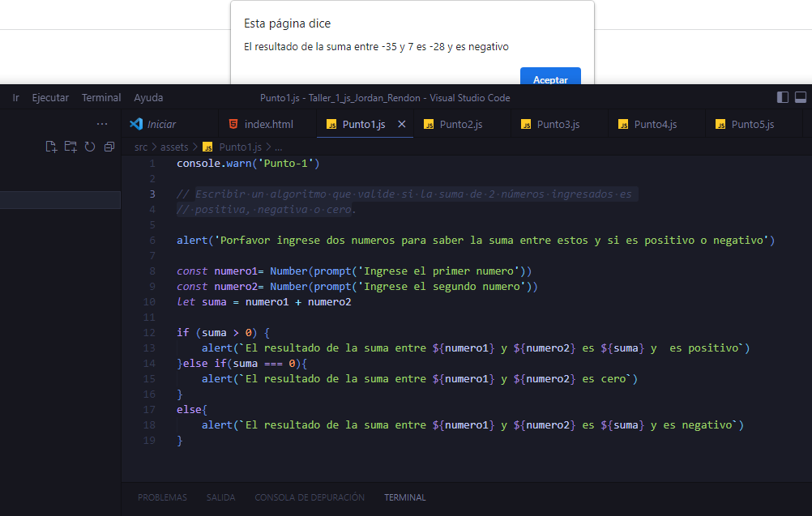Viewport: 812px width, 516px height.
Task: Switch to the Iniciar tab
Action: tap(170, 124)
